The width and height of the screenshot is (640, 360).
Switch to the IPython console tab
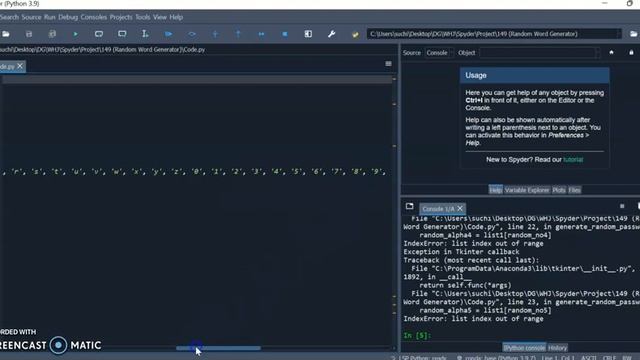click(524, 348)
